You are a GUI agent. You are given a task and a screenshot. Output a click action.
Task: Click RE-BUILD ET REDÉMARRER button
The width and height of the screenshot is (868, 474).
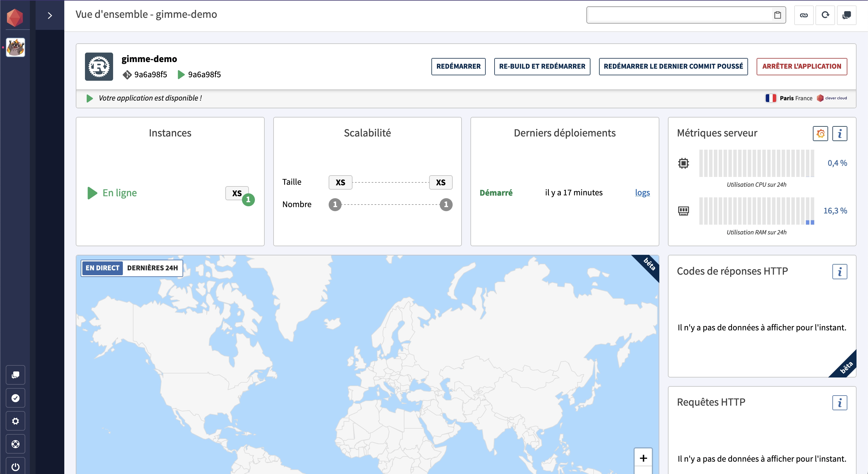click(542, 66)
